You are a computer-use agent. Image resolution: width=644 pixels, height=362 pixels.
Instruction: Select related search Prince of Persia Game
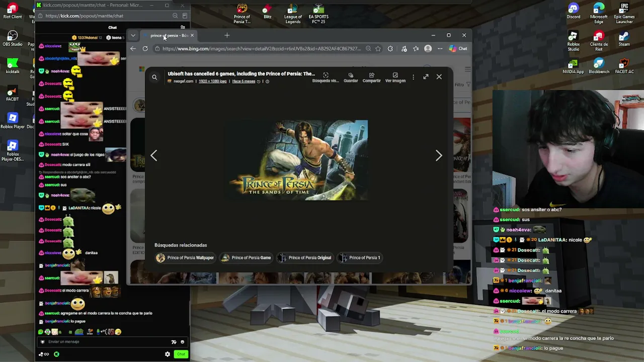(x=247, y=258)
